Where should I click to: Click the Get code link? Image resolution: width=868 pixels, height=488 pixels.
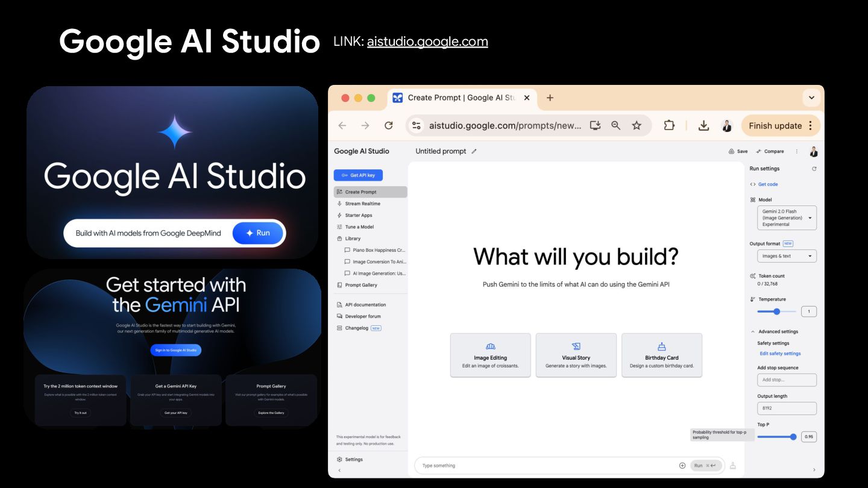coord(768,184)
